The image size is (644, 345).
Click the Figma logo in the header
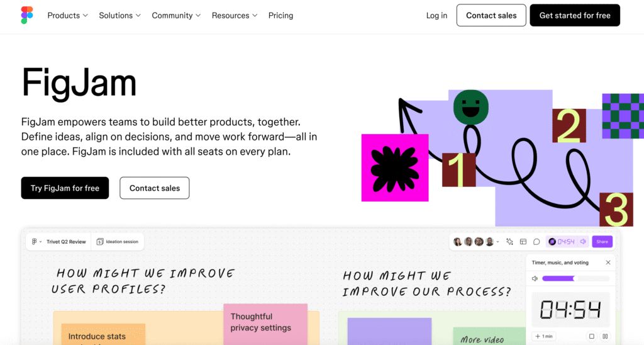coord(26,15)
